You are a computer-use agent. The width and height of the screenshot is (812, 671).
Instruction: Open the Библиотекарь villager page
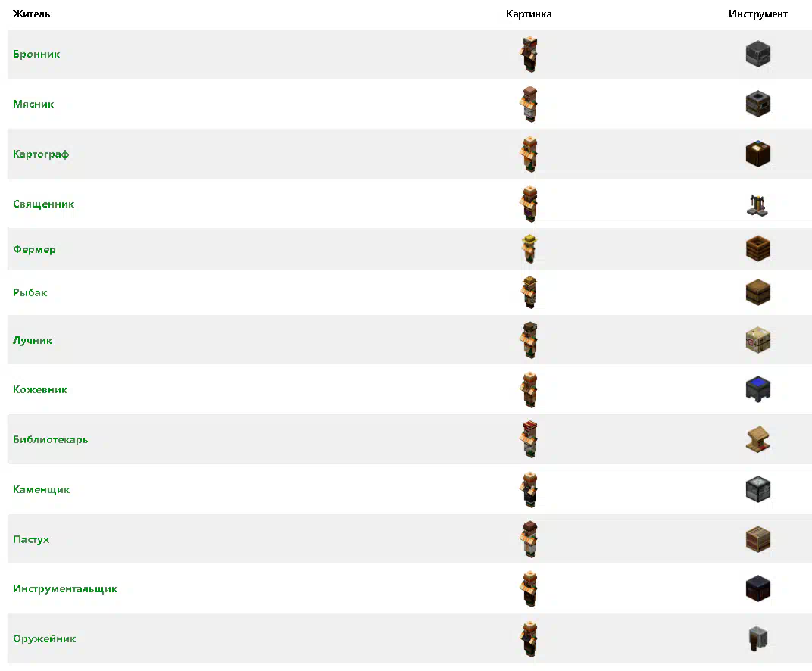pos(50,440)
